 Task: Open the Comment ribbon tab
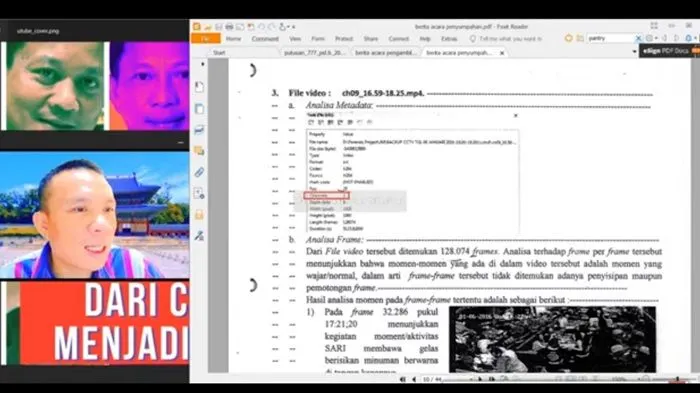pyautogui.click(x=265, y=39)
